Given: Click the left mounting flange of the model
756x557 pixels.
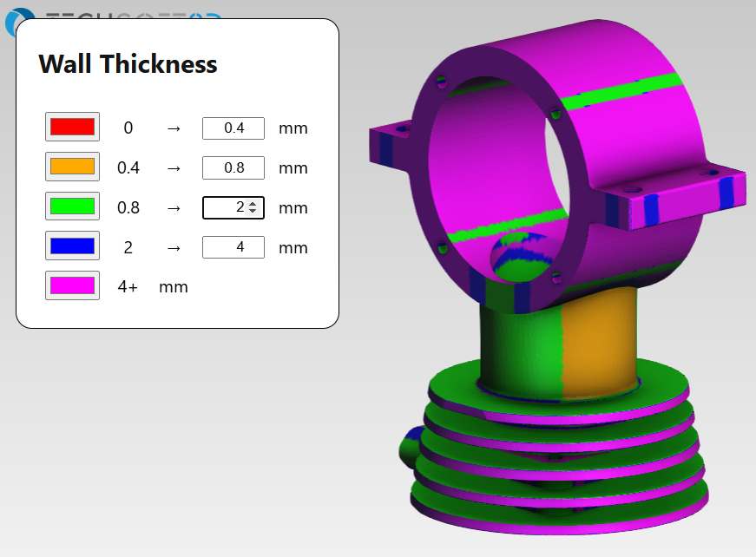Looking at the screenshot, I should coord(391,144).
